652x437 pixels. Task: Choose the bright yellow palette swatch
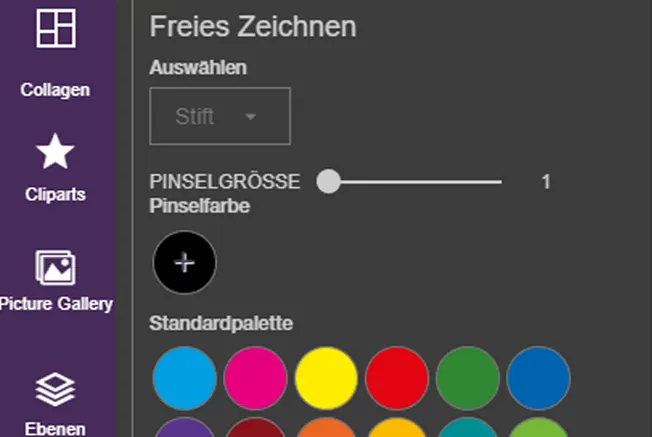click(x=326, y=378)
